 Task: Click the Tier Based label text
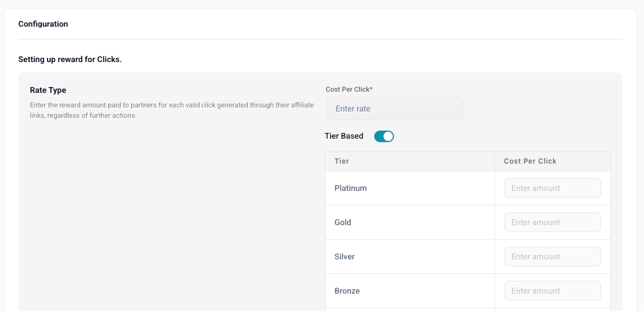point(344,136)
